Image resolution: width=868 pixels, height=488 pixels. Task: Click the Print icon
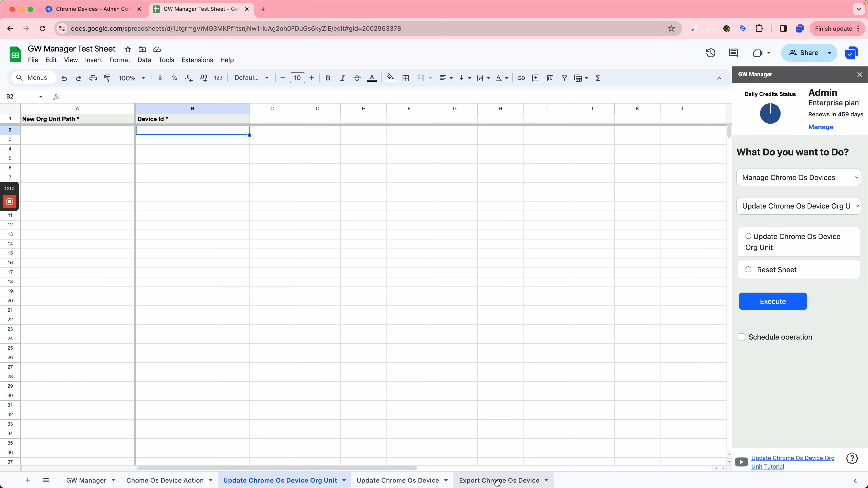pos(93,78)
